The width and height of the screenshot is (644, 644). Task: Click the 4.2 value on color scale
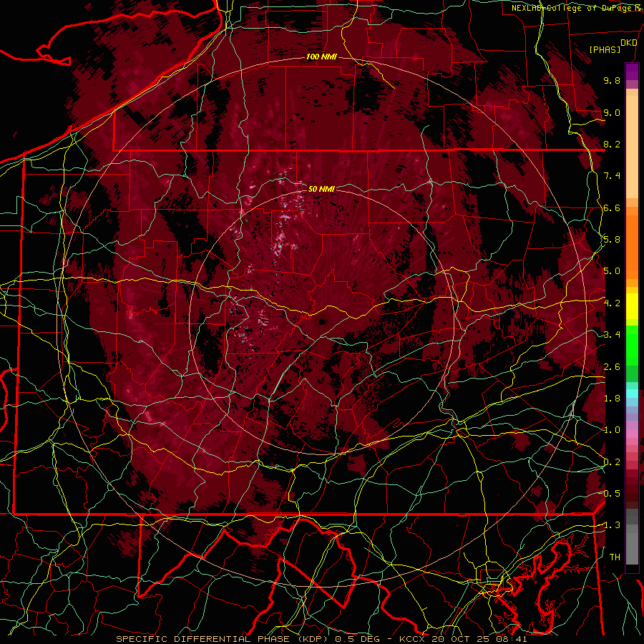click(612, 303)
